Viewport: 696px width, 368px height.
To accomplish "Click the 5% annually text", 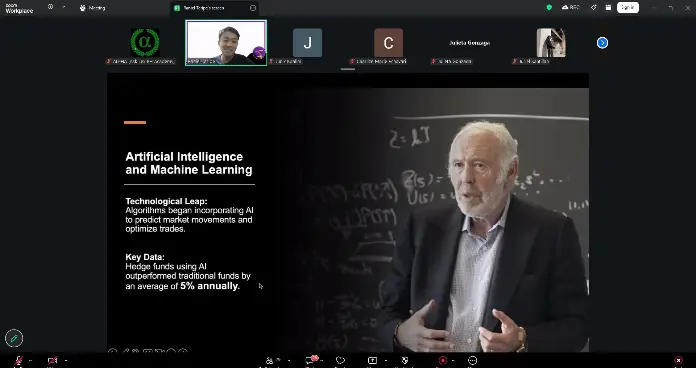I will click(210, 286).
